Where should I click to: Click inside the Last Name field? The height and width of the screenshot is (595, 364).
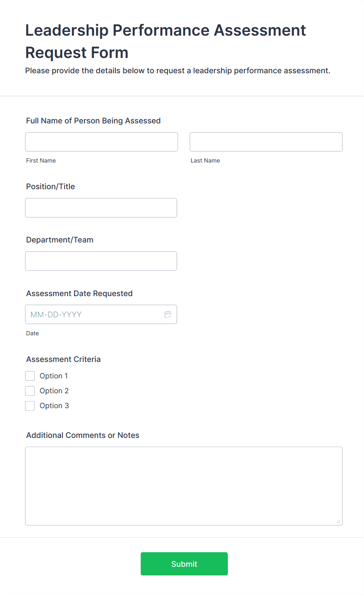tap(265, 142)
